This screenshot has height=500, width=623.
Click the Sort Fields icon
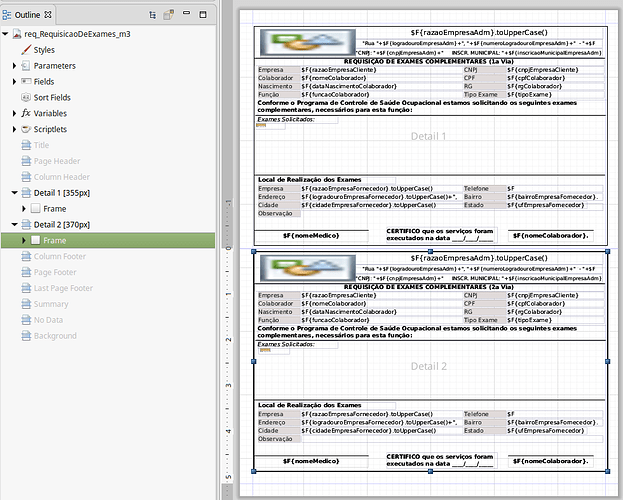pyautogui.click(x=26, y=98)
